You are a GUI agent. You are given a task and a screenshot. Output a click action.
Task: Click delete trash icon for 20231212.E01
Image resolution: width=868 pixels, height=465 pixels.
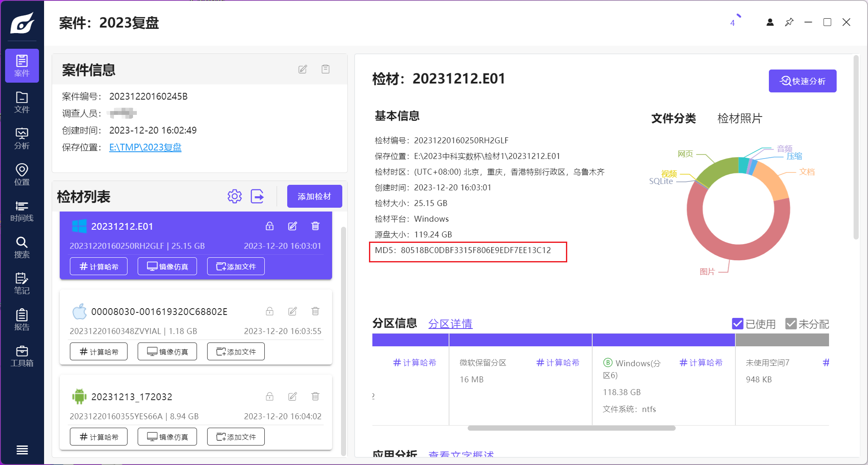point(315,226)
